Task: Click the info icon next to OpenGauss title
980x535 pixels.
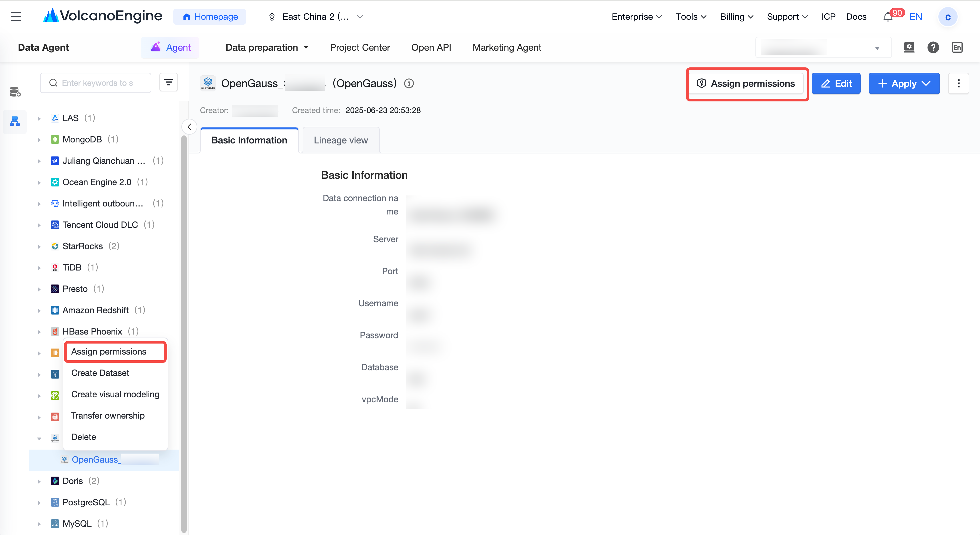Action: pos(409,83)
